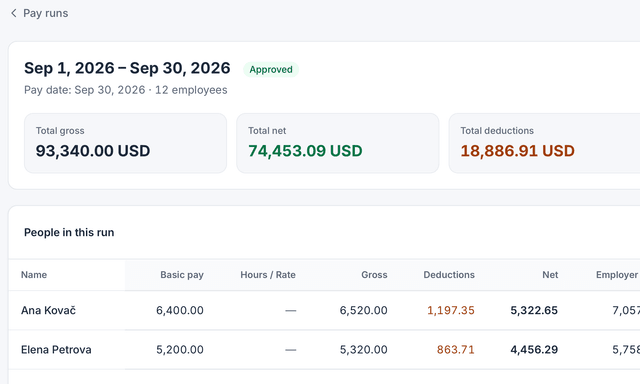Click the Gross column header
640x384 pixels.
click(x=374, y=275)
